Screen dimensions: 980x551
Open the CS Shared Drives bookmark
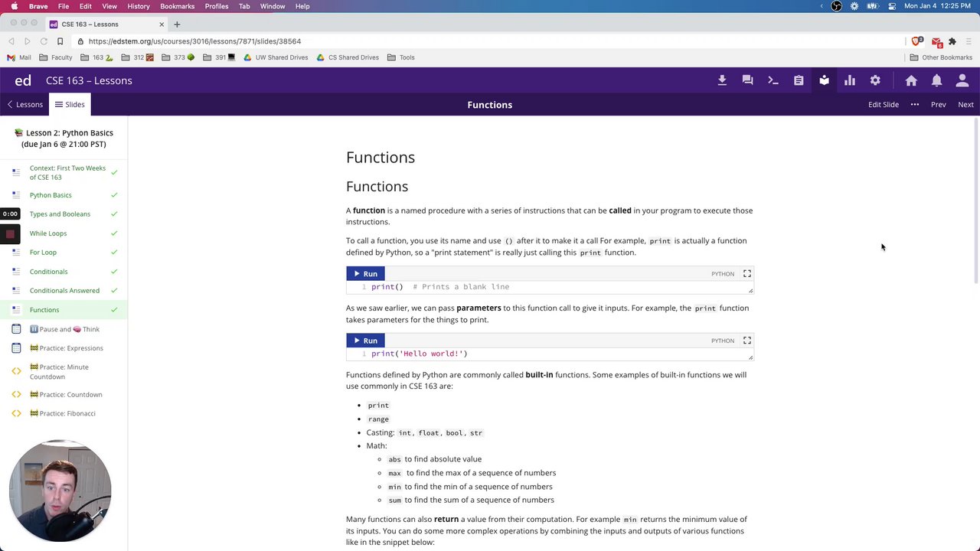(x=348, y=57)
